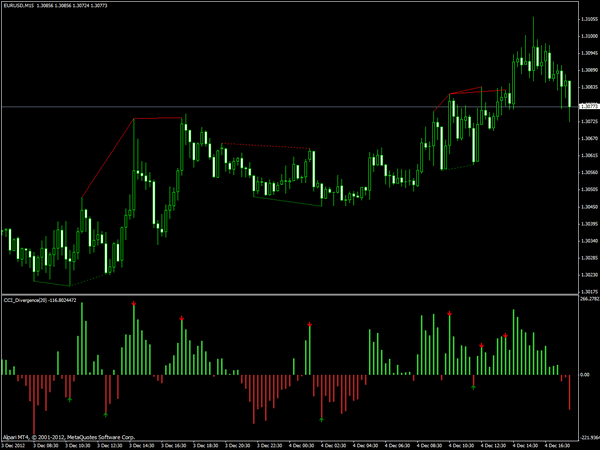Click the 1.30230 price scale label
Image resolution: width=600 pixels, height=450 pixels.
pyautogui.click(x=589, y=275)
